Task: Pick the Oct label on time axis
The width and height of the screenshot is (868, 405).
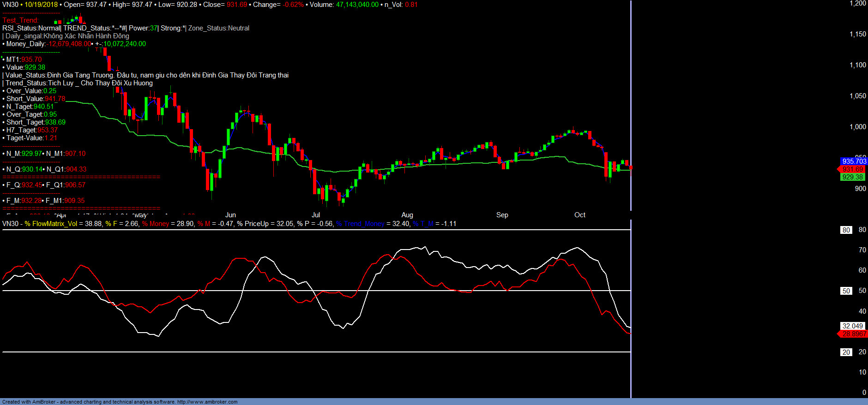Action: (x=579, y=215)
